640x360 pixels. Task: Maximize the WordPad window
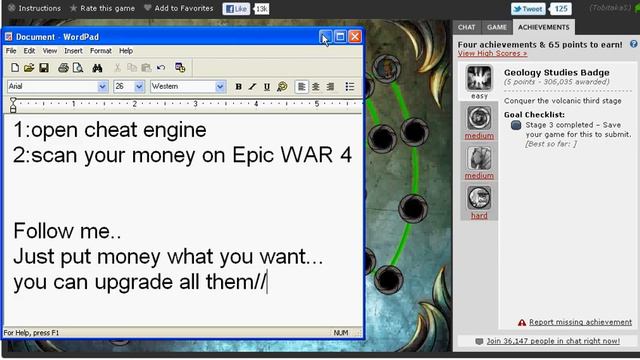[340, 37]
